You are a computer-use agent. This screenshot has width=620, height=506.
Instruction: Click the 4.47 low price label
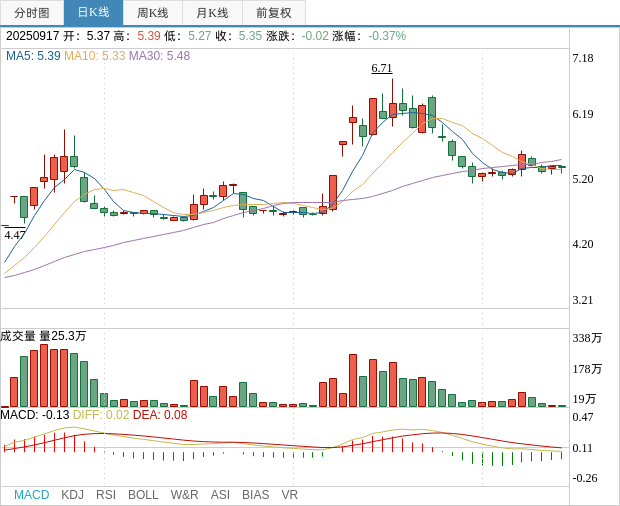(15, 235)
